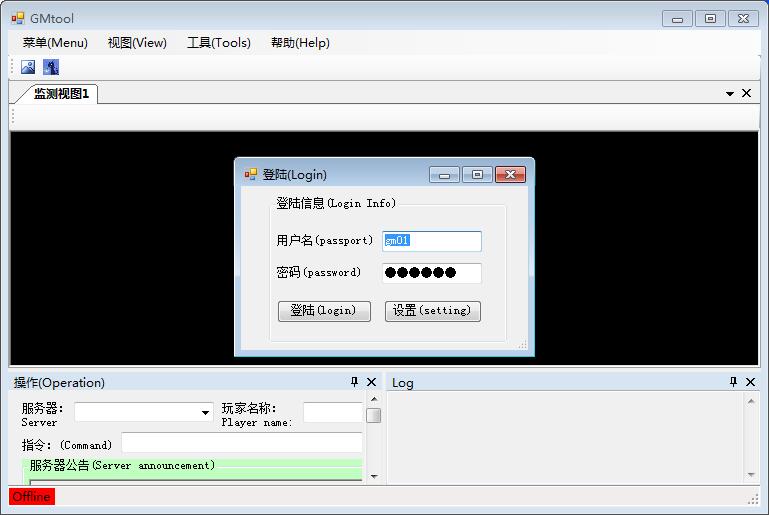Click the passport username field
This screenshot has height=515, width=769.
[x=432, y=241]
